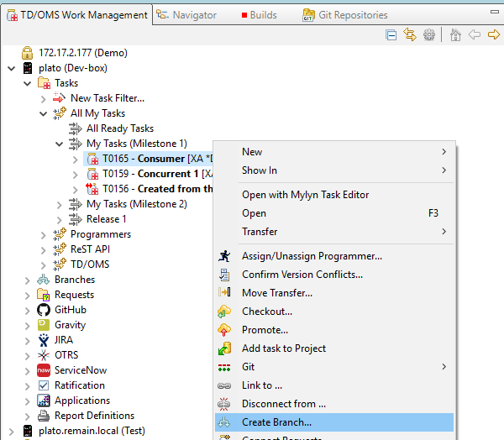Click the JIRA tree icon
This screenshot has height=440, width=504.
tap(44, 340)
